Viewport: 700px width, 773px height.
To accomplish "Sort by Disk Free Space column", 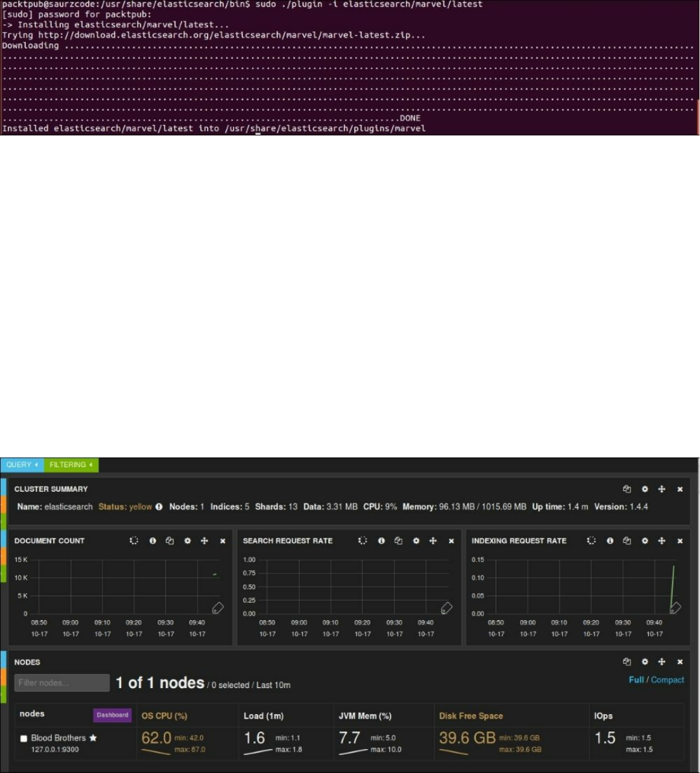I will (x=471, y=716).
